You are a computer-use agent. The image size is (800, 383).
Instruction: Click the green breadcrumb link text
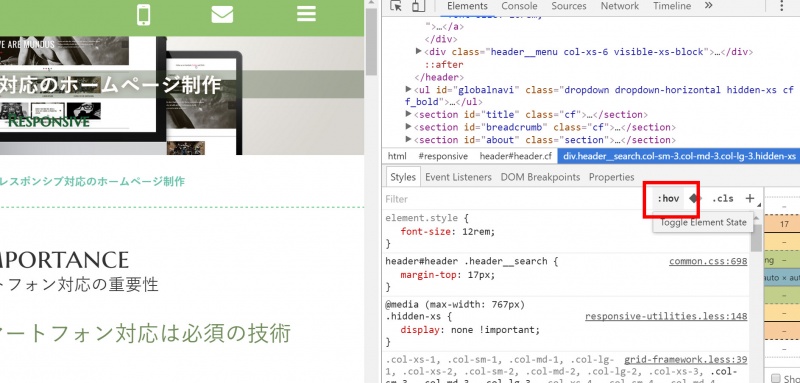pos(92,181)
